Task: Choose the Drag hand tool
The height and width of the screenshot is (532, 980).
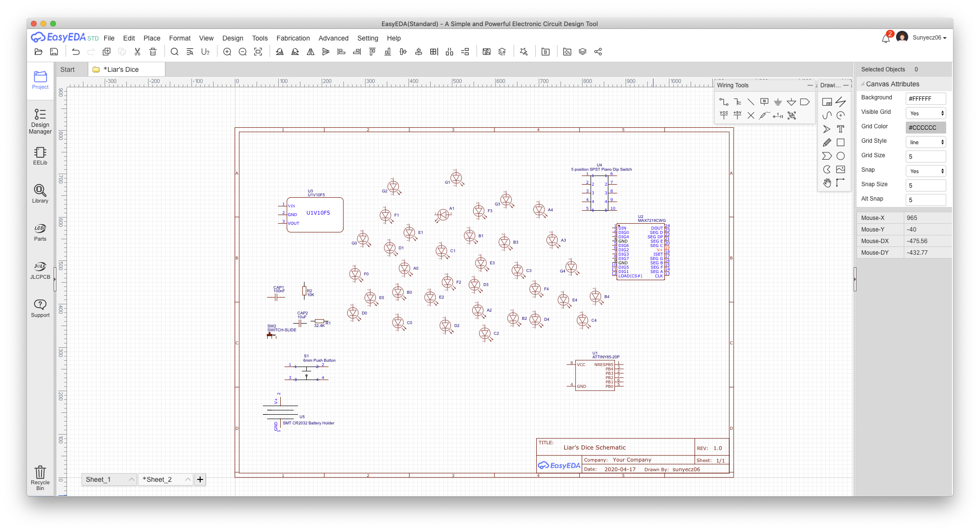Action: click(x=827, y=183)
